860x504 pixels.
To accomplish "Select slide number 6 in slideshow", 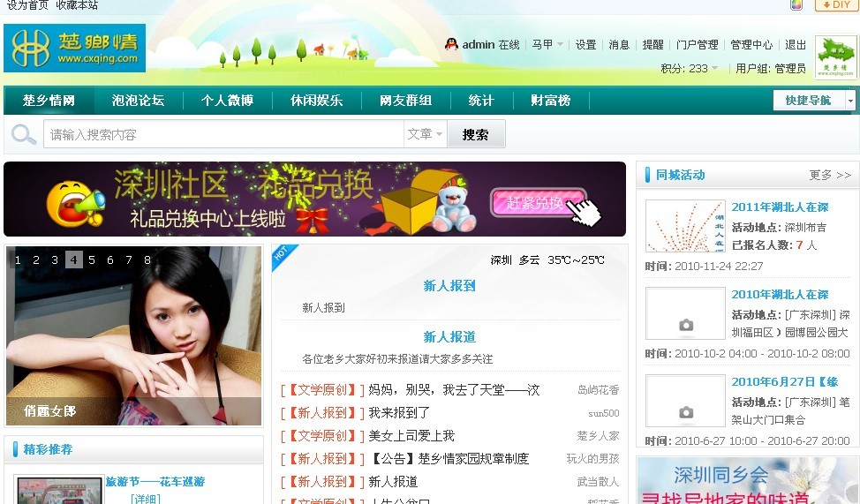I will [110, 260].
